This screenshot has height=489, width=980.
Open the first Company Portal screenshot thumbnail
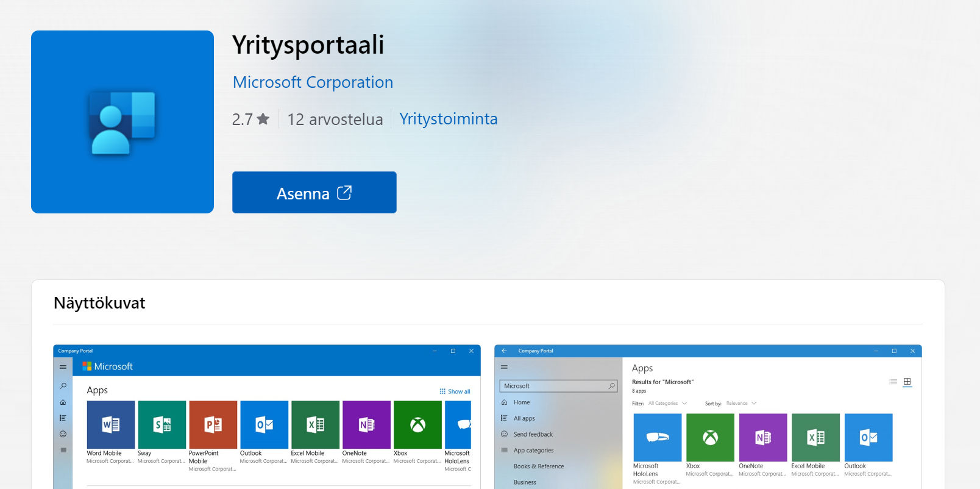(267, 417)
